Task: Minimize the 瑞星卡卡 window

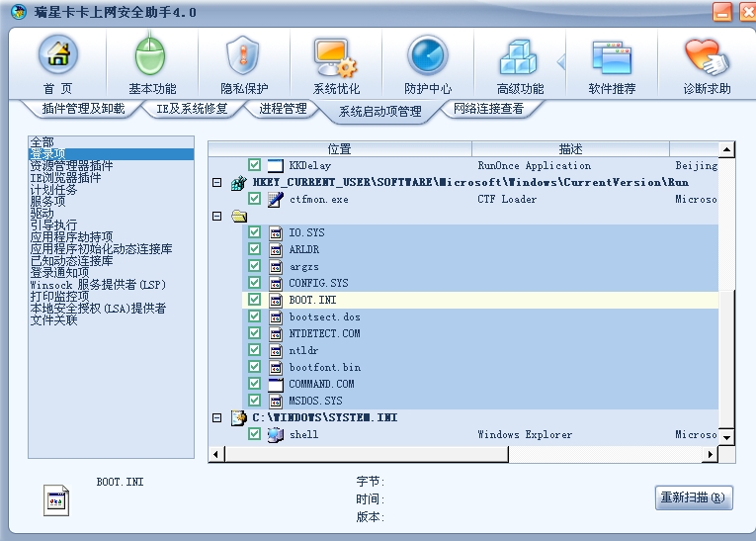Action: click(x=722, y=13)
